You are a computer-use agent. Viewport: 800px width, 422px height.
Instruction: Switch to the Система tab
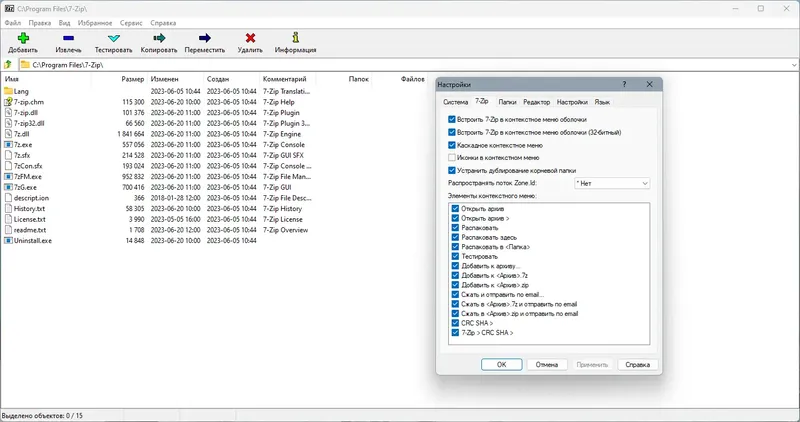[456, 102]
